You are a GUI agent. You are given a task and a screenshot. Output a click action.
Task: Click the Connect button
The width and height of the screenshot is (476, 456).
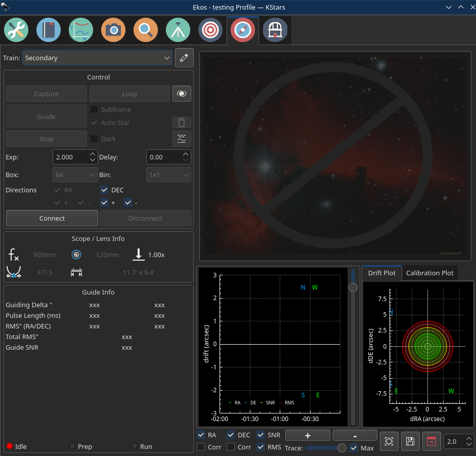(x=52, y=218)
